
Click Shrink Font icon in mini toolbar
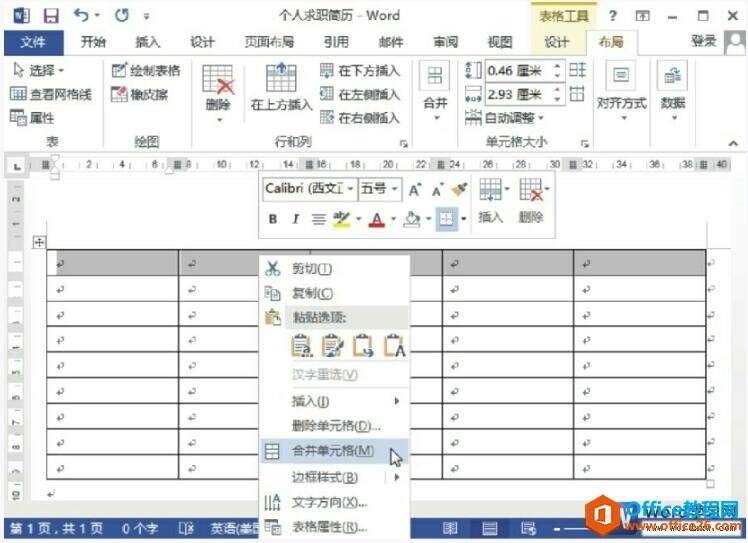[x=437, y=190]
